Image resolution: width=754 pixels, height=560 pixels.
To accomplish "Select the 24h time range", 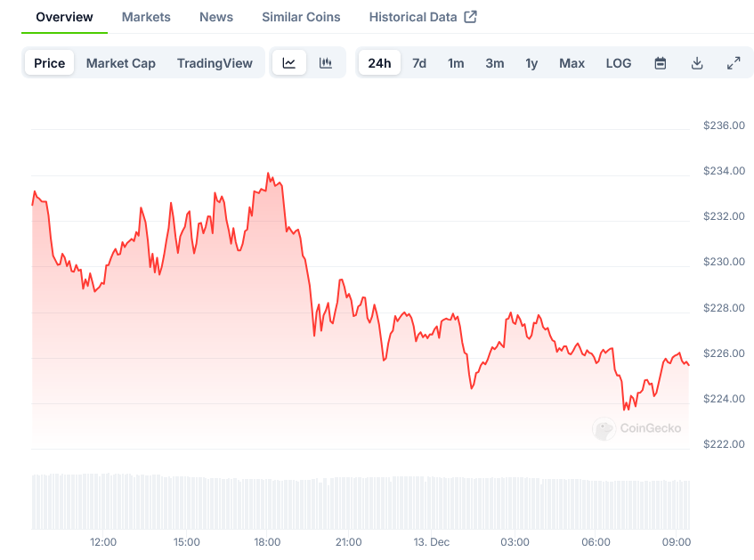I will point(379,63).
